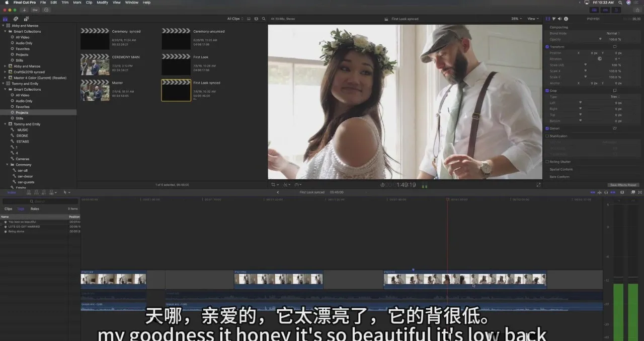Open the select tool arrow dropdown
The image size is (644, 341).
coord(67,192)
